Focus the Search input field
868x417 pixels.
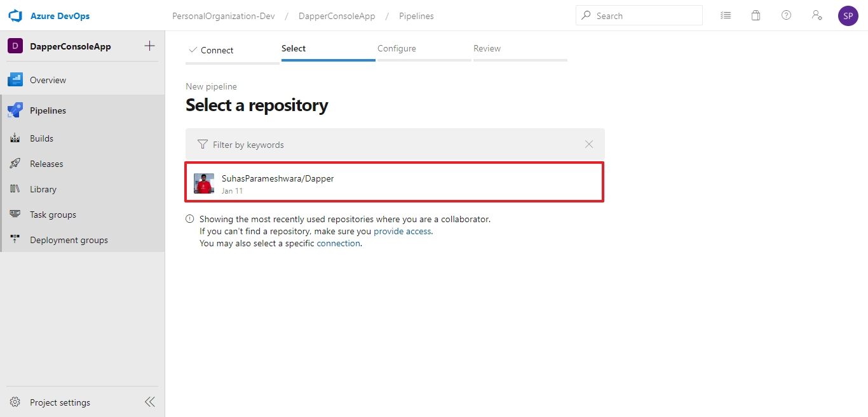[x=639, y=15]
